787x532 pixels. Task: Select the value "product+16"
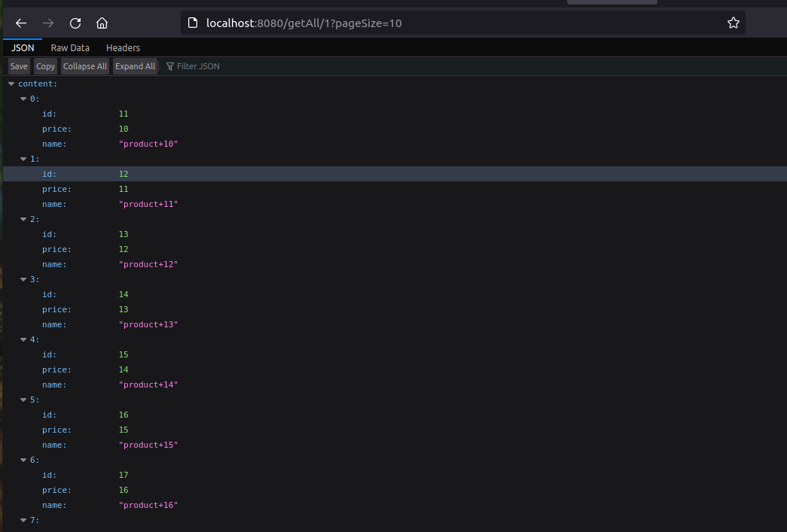click(x=148, y=505)
